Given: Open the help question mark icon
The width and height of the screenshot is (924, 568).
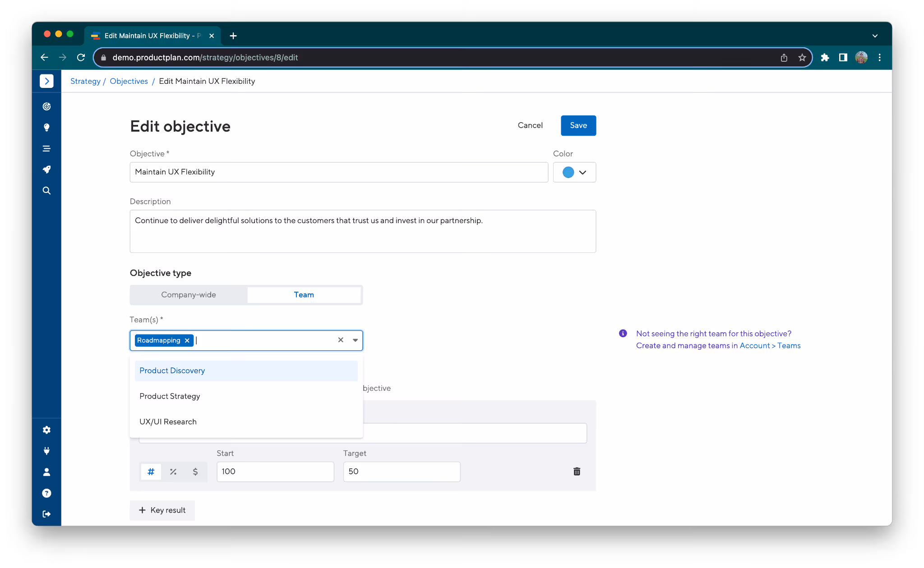Looking at the screenshot, I should pos(46,493).
